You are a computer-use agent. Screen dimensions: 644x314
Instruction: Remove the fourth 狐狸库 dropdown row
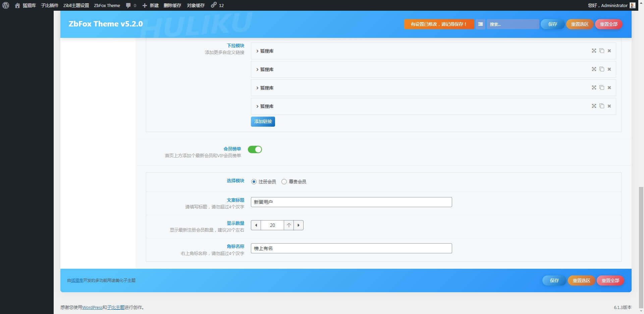609,106
